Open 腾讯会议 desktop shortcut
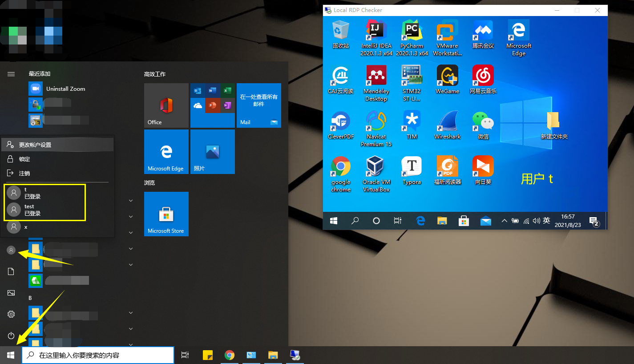The image size is (634, 364). [x=483, y=35]
